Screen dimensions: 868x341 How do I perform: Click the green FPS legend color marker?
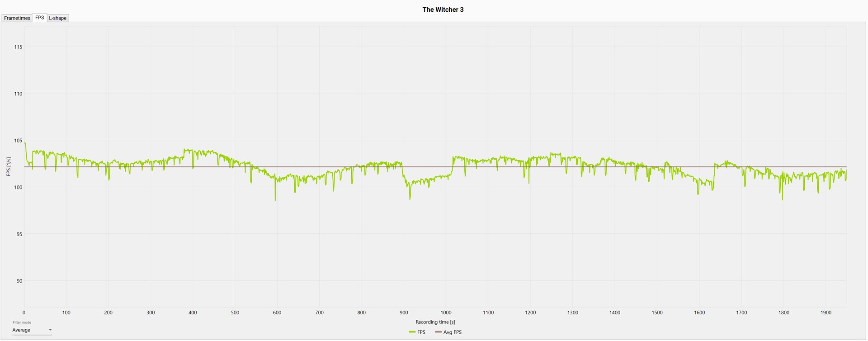click(x=412, y=332)
